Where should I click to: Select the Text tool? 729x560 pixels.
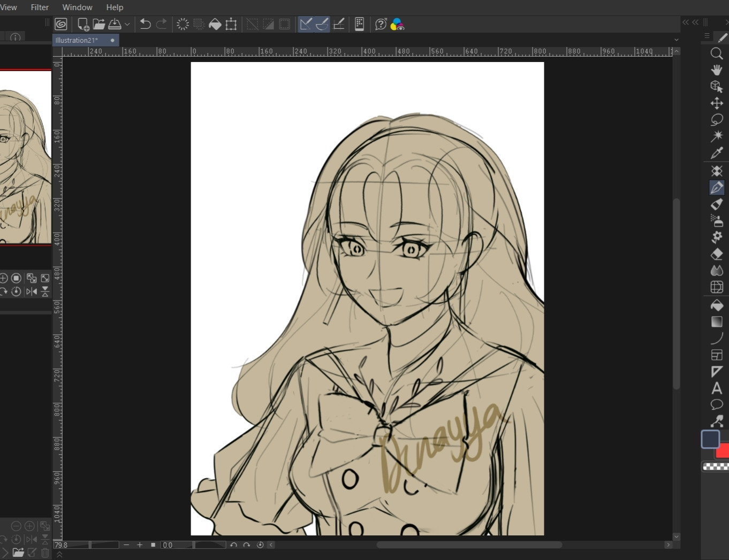click(x=717, y=388)
